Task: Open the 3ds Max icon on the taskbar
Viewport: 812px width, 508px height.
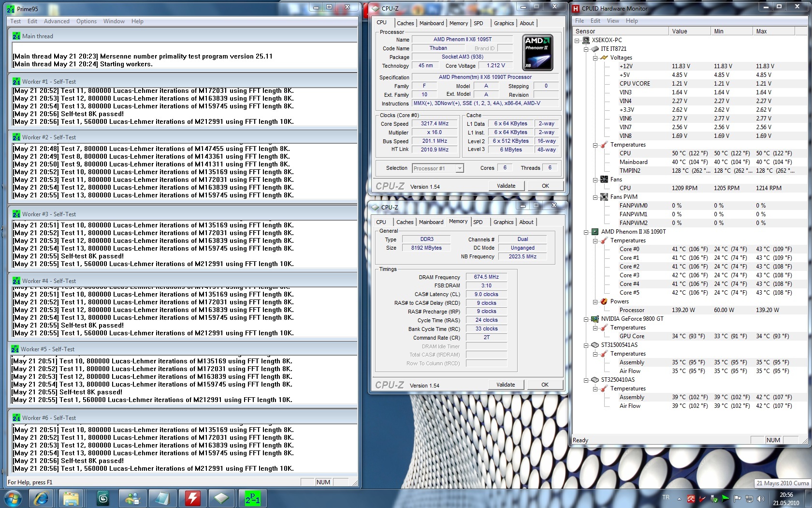Action: click(102, 498)
